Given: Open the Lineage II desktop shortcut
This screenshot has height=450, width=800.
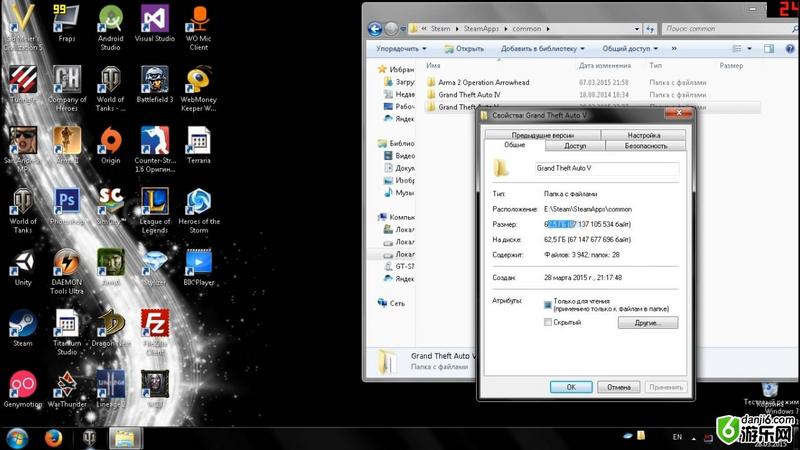Looking at the screenshot, I should coord(111,390).
